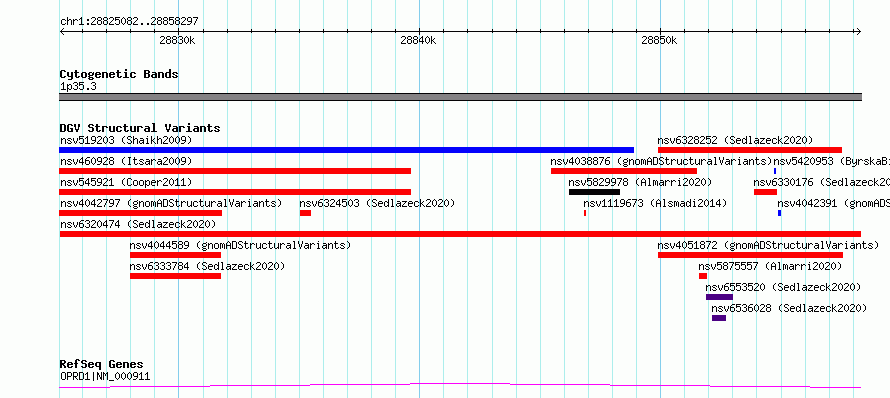This screenshot has width=890, height=398.
Task: Click the small blue nsv4042391 marker
Action: 779,213
